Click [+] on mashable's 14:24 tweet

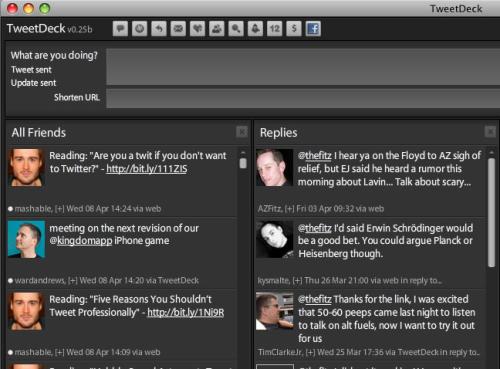[60, 209]
